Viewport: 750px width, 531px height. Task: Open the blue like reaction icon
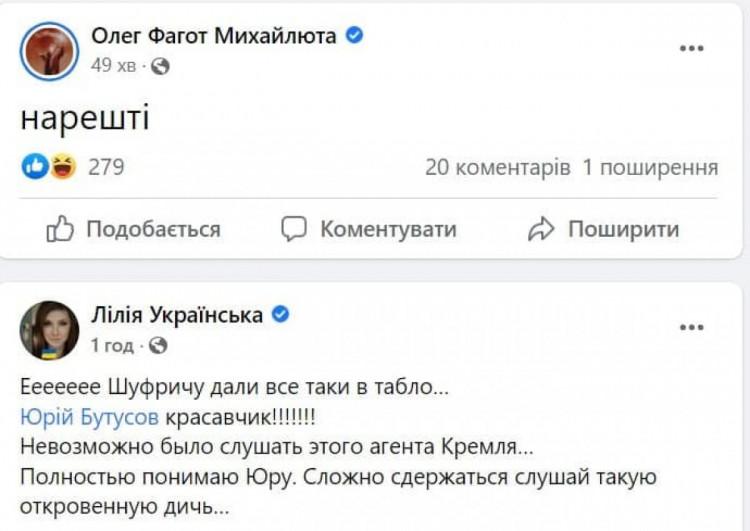35,167
